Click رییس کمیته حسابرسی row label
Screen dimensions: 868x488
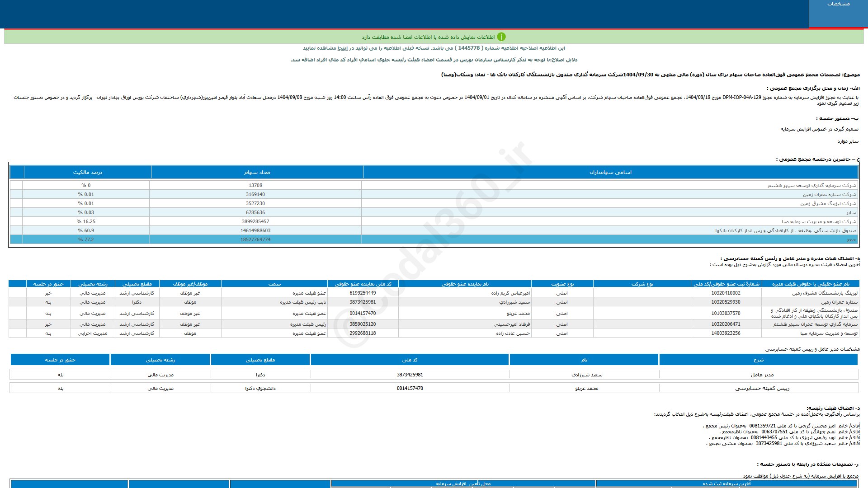(762, 388)
